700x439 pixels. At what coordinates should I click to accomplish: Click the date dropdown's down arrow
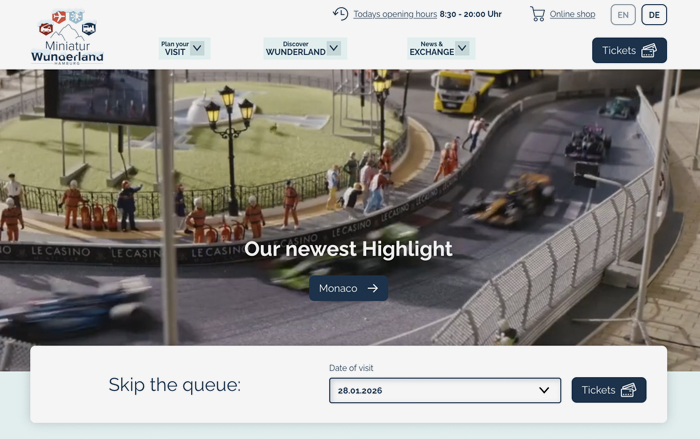[544, 390]
